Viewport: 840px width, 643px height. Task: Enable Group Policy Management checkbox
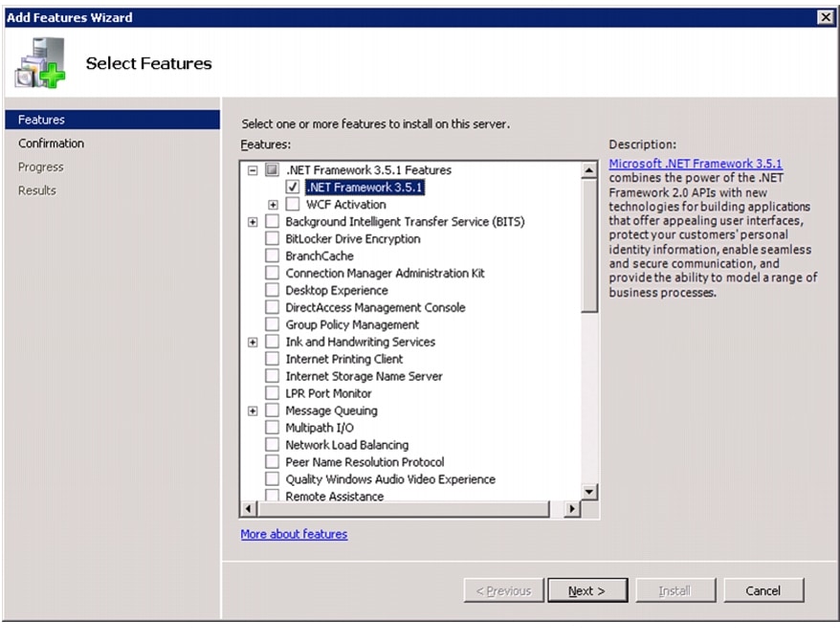[272, 324]
